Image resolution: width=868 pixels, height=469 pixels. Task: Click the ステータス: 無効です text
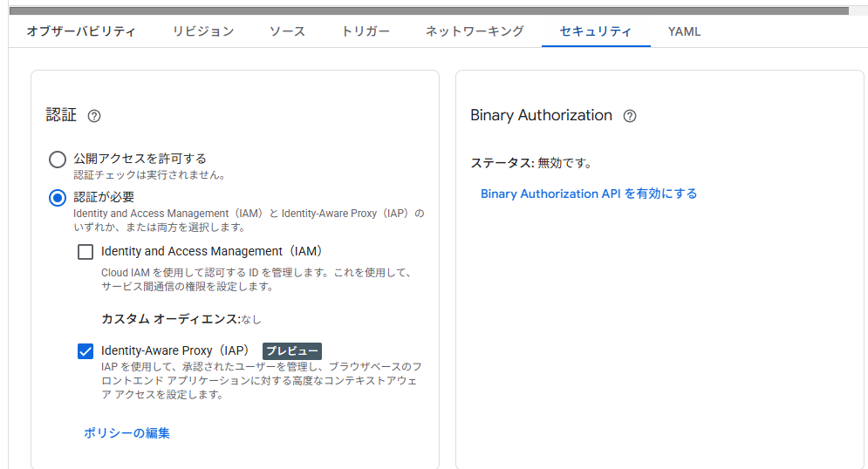click(530, 163)
